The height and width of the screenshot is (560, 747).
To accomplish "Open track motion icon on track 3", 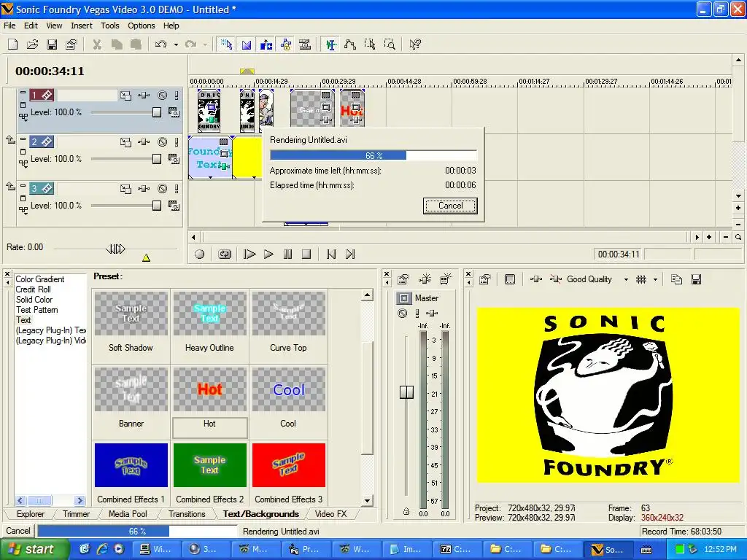I will 125,189.
